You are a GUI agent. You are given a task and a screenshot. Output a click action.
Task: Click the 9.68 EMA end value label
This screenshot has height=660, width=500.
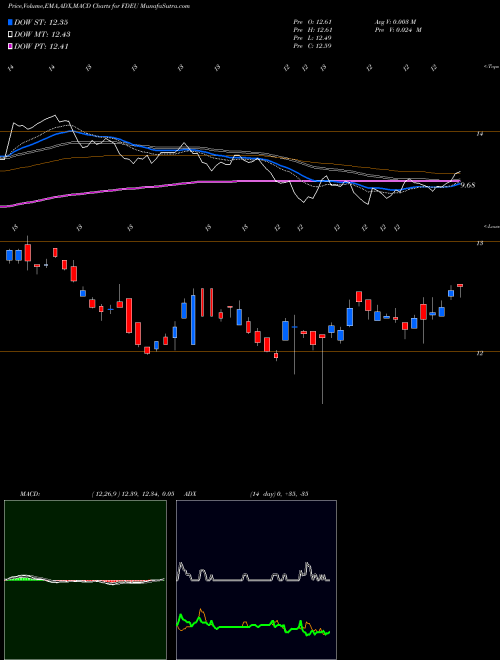coord(468,185)
